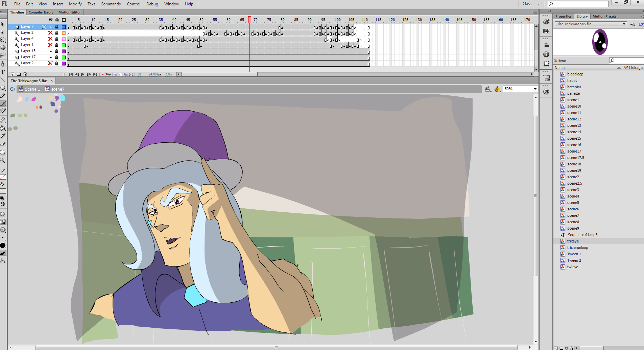This screenshot has width=644, height=350.
Task: Open the Align panel icon
Action: click(x=546, y=45)
